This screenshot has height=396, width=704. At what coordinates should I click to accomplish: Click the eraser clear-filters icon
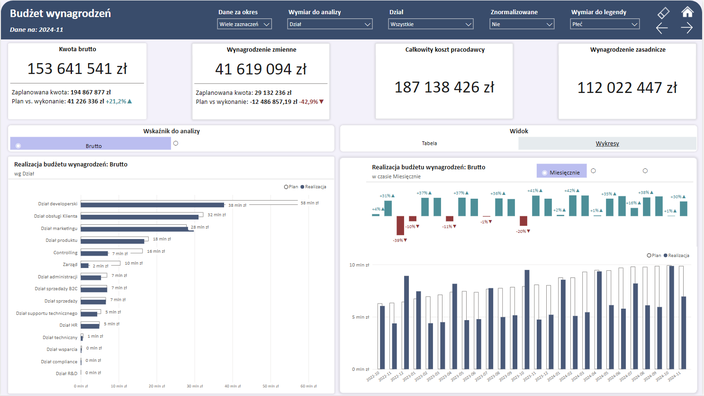point(663,13)
